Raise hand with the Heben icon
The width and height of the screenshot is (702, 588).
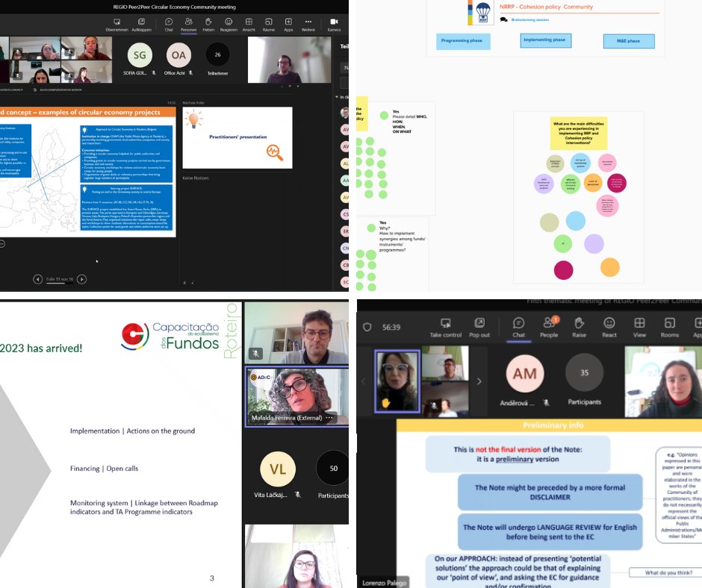click(208, 25)
